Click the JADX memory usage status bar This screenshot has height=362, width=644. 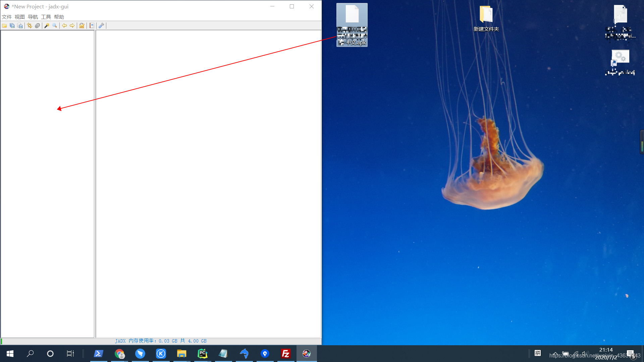tap(161, 341)
